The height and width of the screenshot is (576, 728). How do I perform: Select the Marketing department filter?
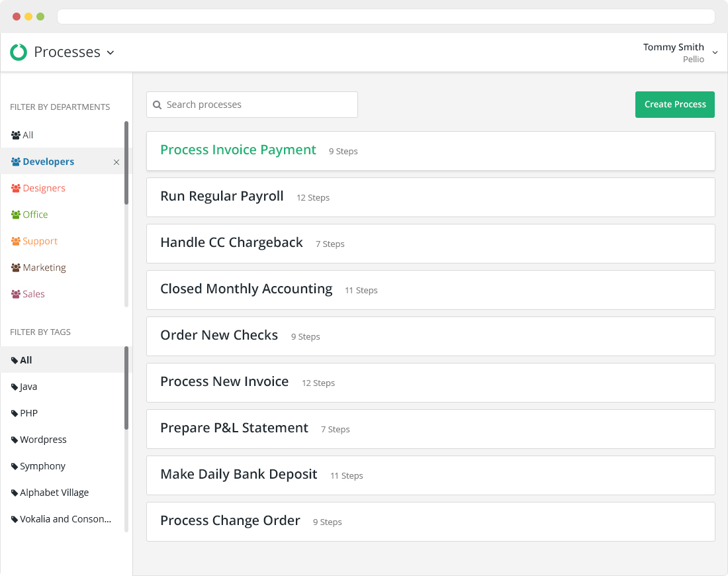click(44, 267)
